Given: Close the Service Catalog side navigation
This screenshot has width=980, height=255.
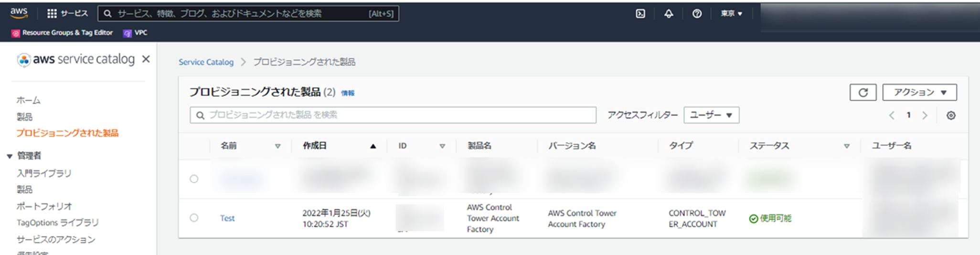Looking at the screenshot, I should tap(146, 59).
